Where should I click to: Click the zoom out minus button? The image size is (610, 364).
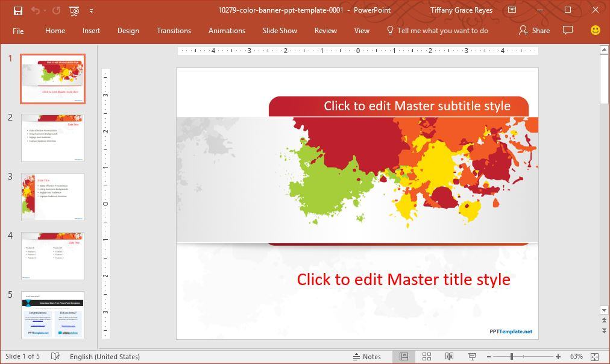tap(489, 357)
